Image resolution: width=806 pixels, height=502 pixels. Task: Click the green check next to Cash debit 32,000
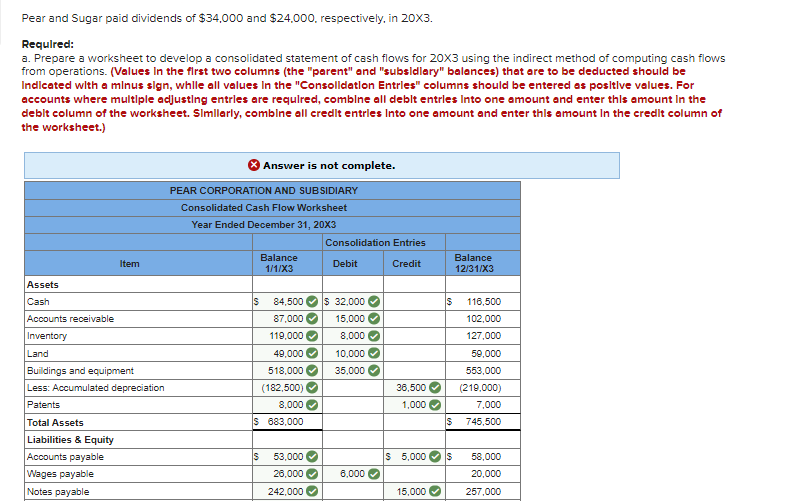point(374,302)
